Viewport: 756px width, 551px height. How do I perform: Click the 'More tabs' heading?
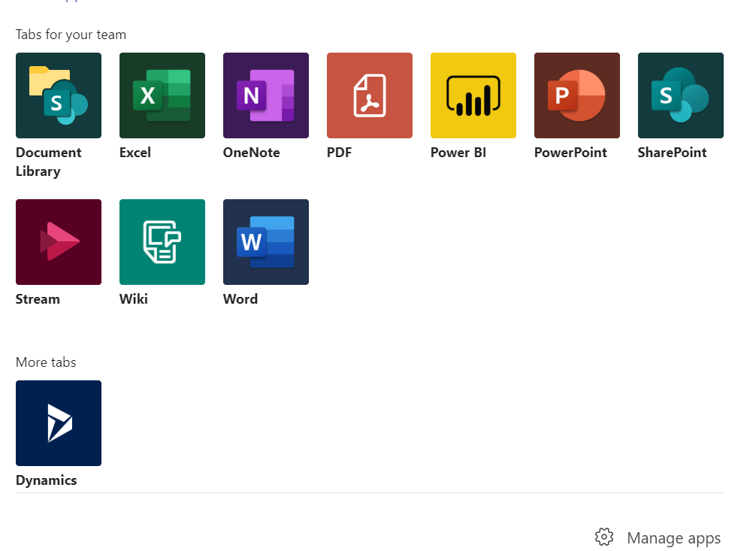tap(46, 362)
